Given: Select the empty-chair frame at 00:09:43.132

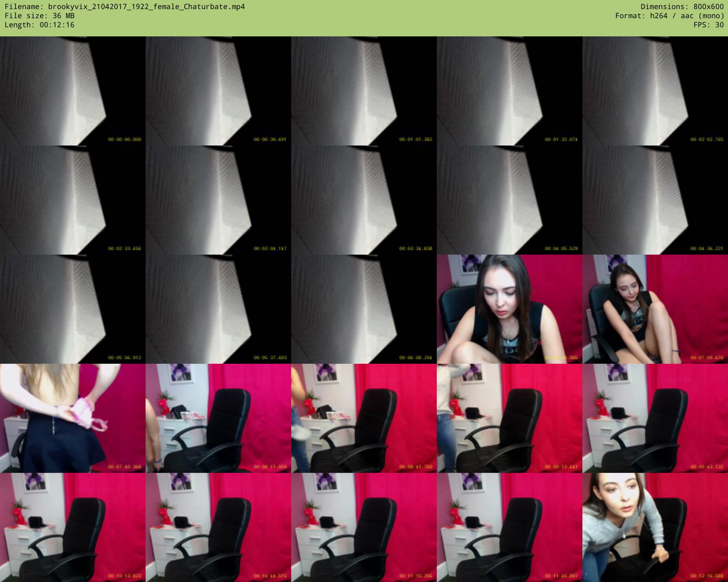Looking at the screenshot, I should 655,418.
